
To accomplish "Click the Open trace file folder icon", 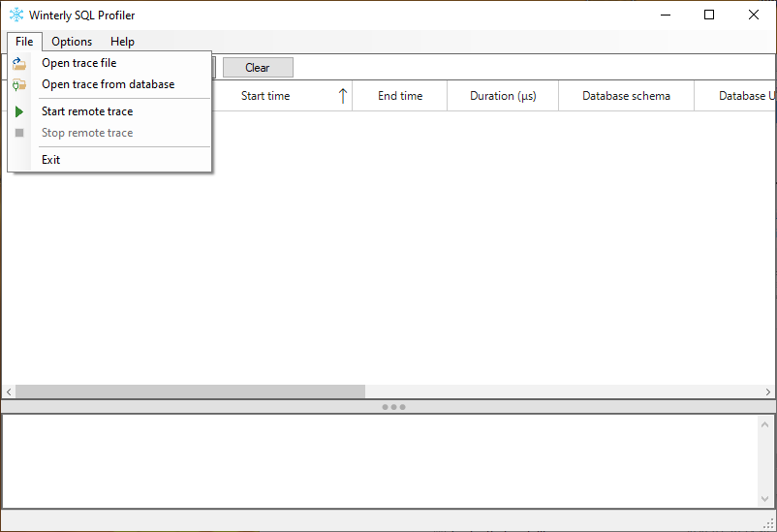I will [19, 63].
